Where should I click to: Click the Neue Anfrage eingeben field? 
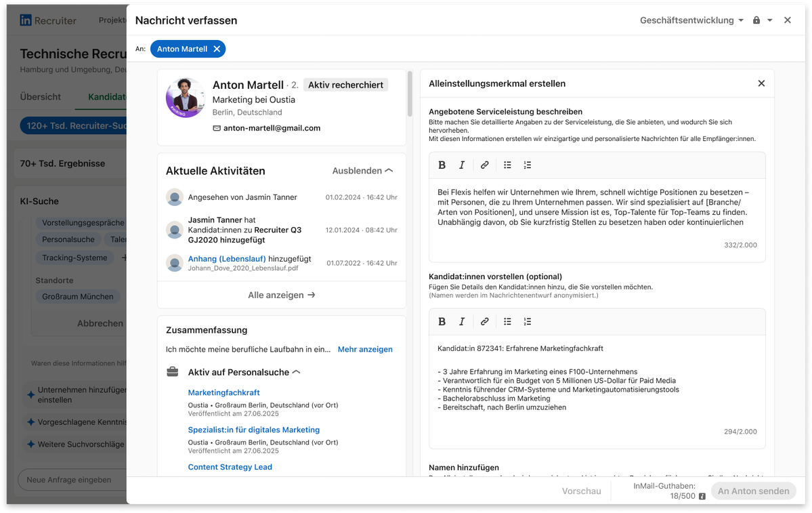(x=72, y=480)
